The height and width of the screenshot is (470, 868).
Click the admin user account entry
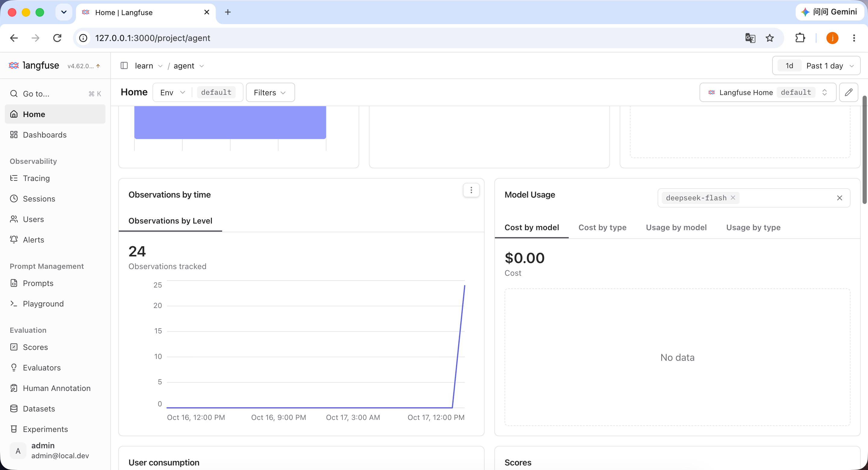pyautogui.click(x=55, y=450)
